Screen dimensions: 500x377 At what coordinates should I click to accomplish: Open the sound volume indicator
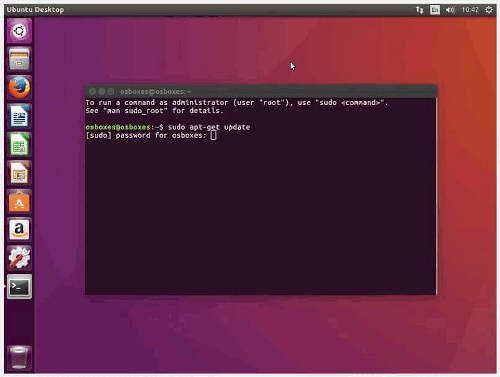[x=450, y=10]
